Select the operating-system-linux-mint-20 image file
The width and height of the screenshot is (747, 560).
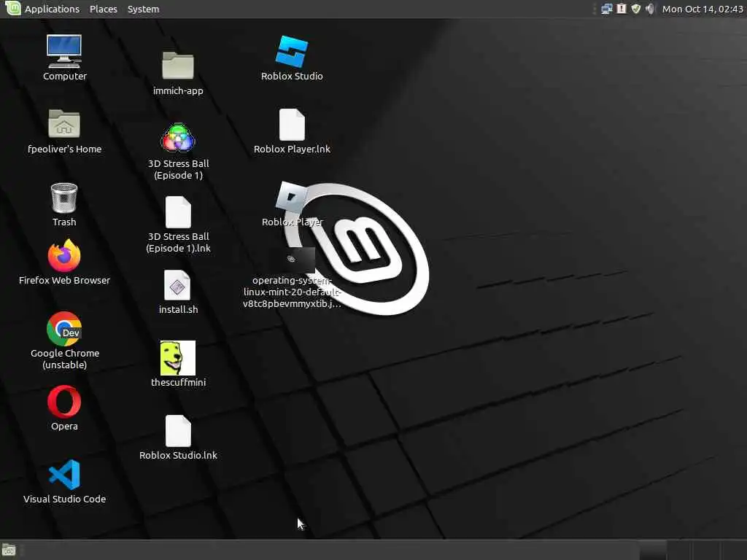coord(292,259)
